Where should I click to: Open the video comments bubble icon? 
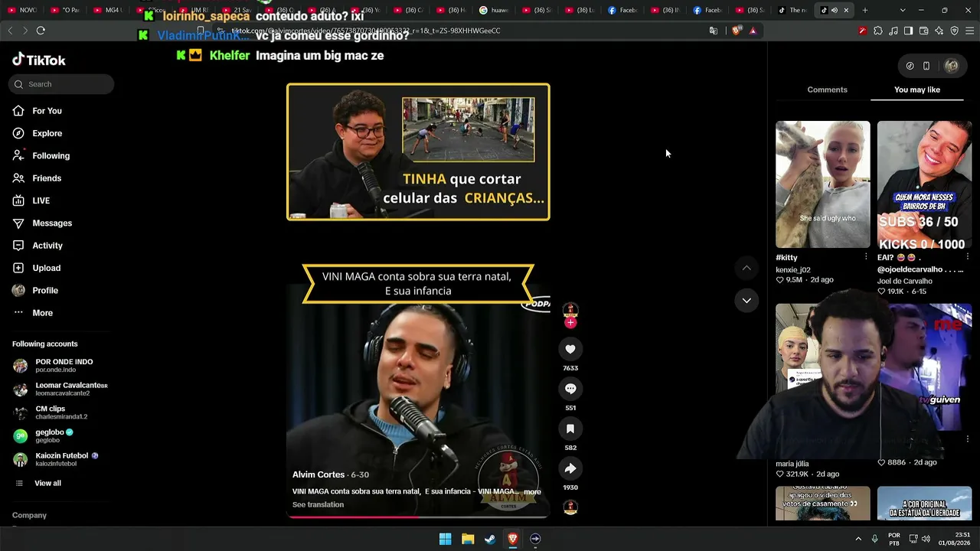(x=570, y=389)
